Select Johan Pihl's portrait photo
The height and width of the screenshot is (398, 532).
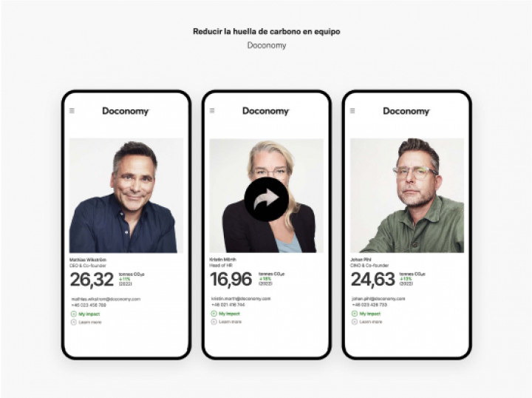(x=407, y=195)
